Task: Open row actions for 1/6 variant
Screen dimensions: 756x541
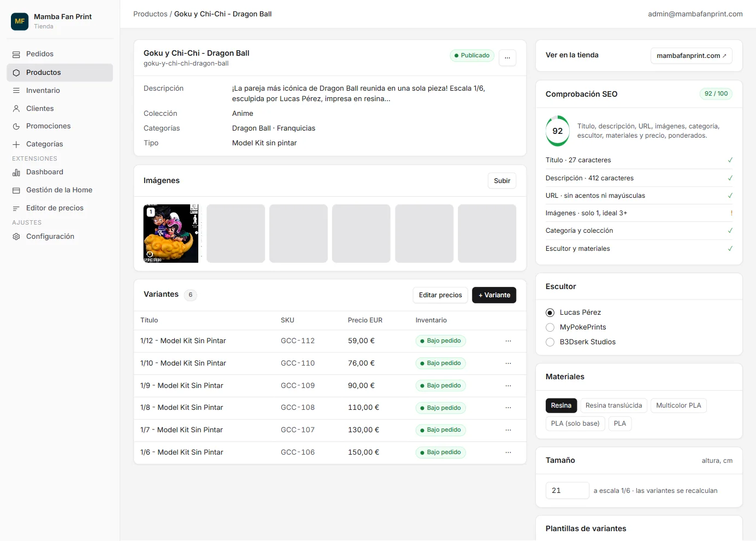Action: [x=508, y=452]
